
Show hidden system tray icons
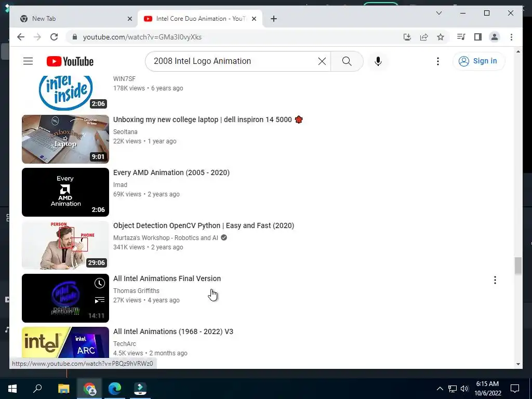(x=440, y=389)
